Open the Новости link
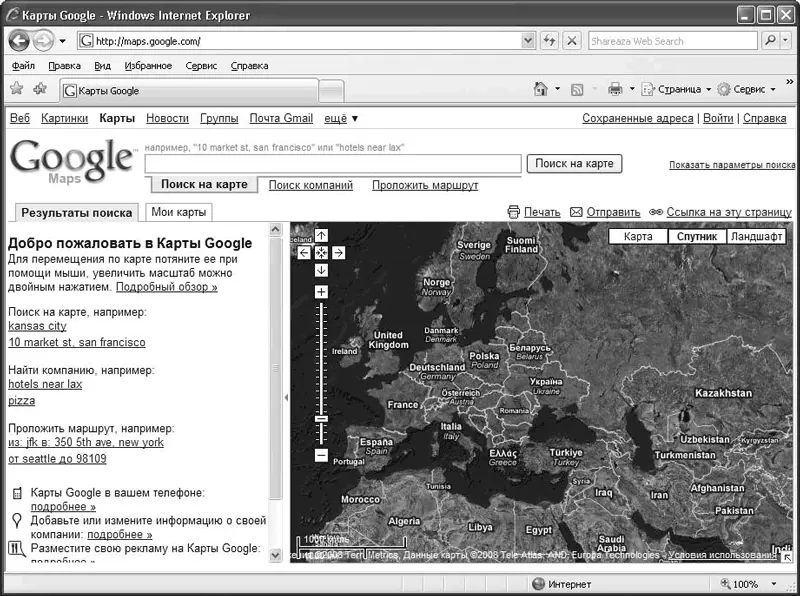Screen dimensions: 800x596 pos(167,118)
